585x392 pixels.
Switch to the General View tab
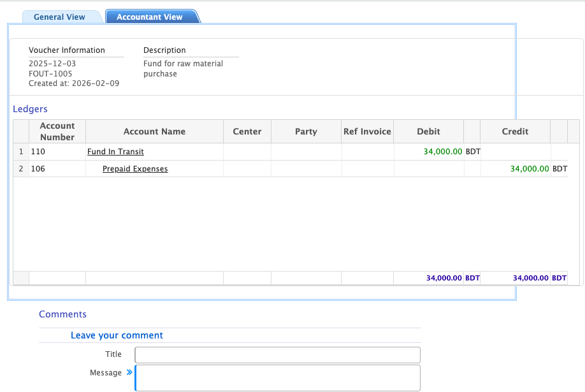59,17
